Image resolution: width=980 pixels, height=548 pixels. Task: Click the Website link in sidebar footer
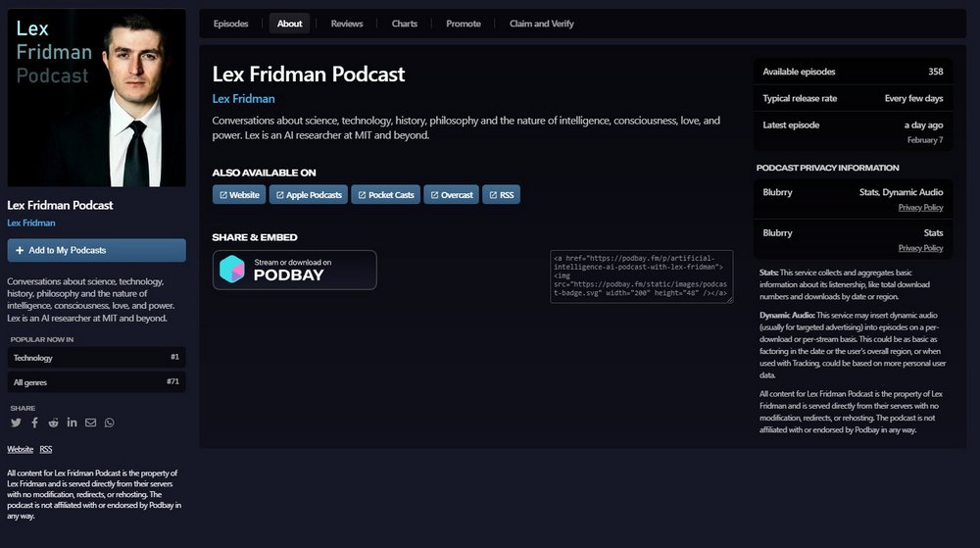point(20,449)
